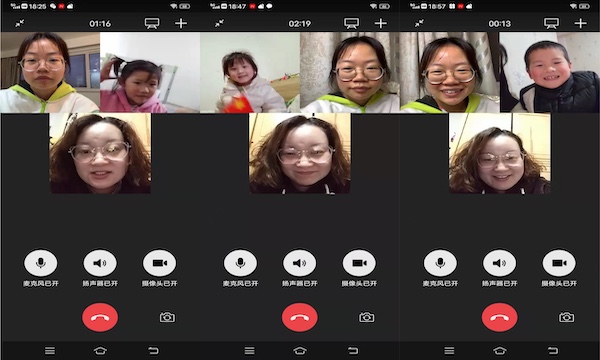Switch camera icon in the 02:19 call
Screen dimensions: 600x360
point(367,317)
